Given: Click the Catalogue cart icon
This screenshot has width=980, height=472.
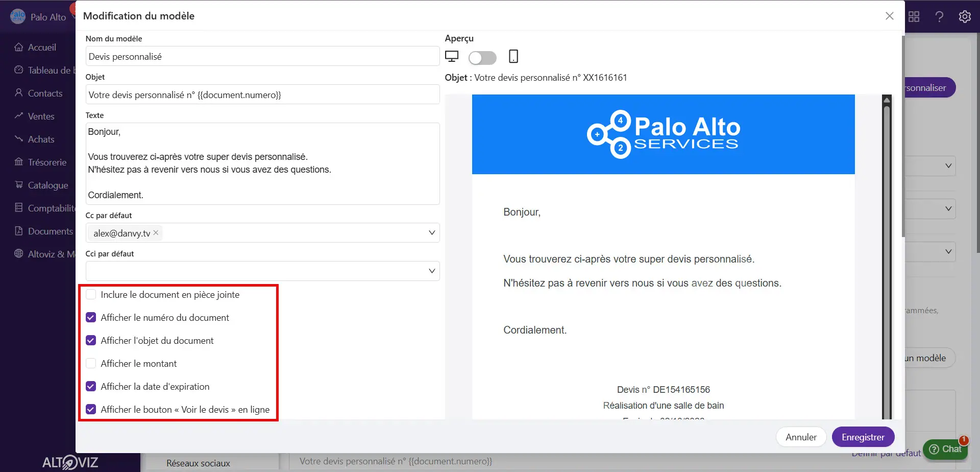Looking at the screenshot, I should pyautogui.click(x=19, y=185).
